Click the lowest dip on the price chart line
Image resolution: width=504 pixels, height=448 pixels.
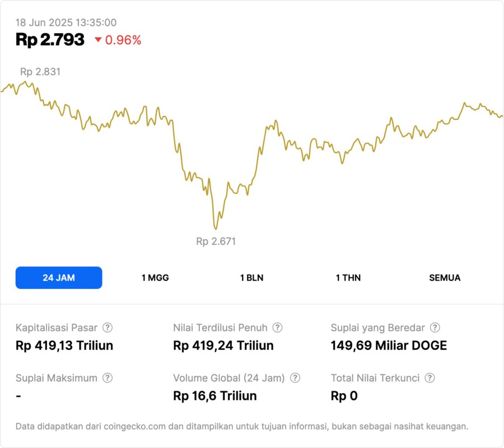(215, 228)
